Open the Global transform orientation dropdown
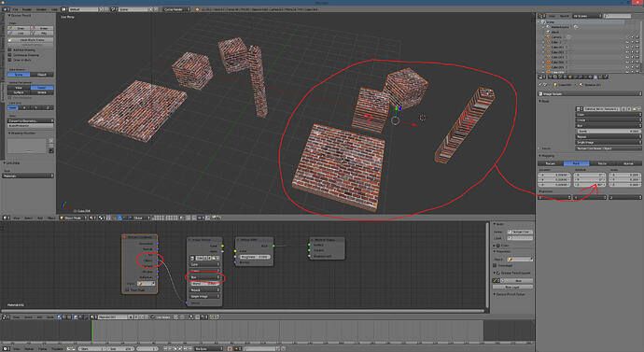The width and height of the screenshot is (644, 352). pos(139,218)
